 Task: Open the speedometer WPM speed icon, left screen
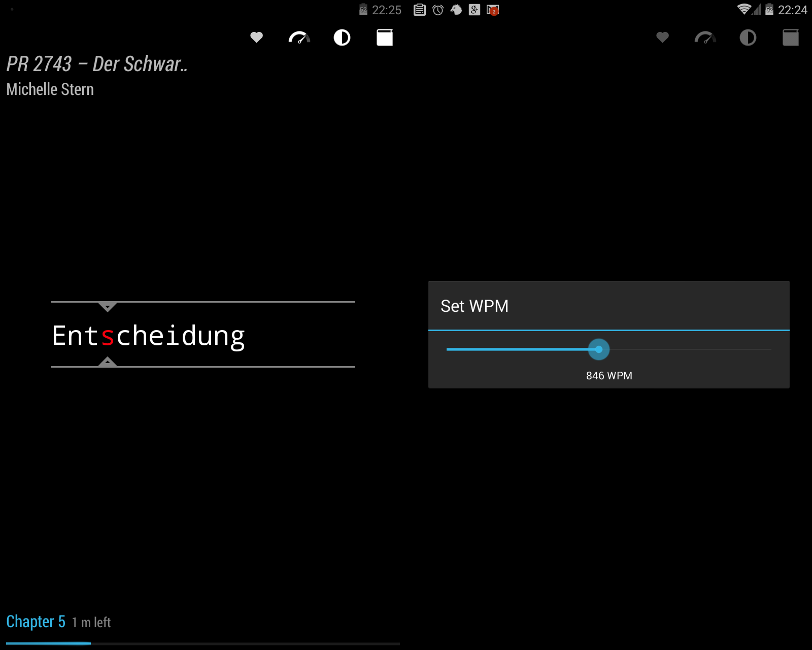click(x=299, y=38)
